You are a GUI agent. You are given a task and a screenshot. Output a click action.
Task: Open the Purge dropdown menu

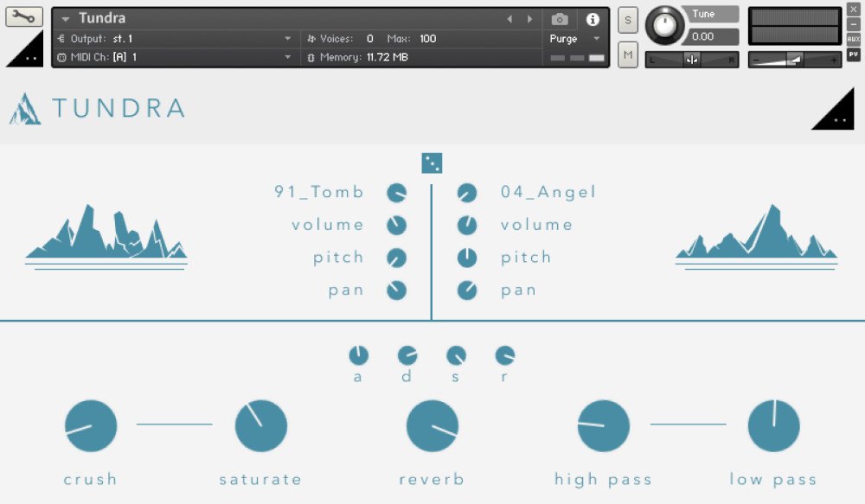coord(596,39)
